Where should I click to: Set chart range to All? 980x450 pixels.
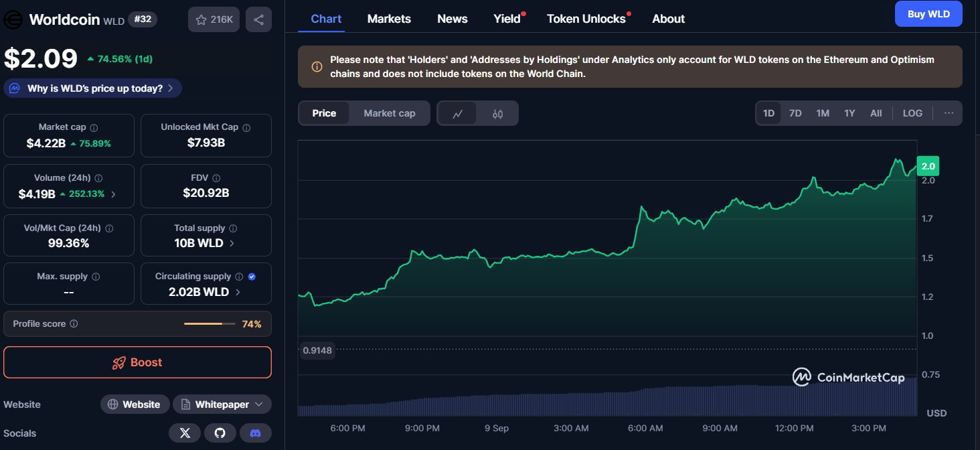coord(876,113)
